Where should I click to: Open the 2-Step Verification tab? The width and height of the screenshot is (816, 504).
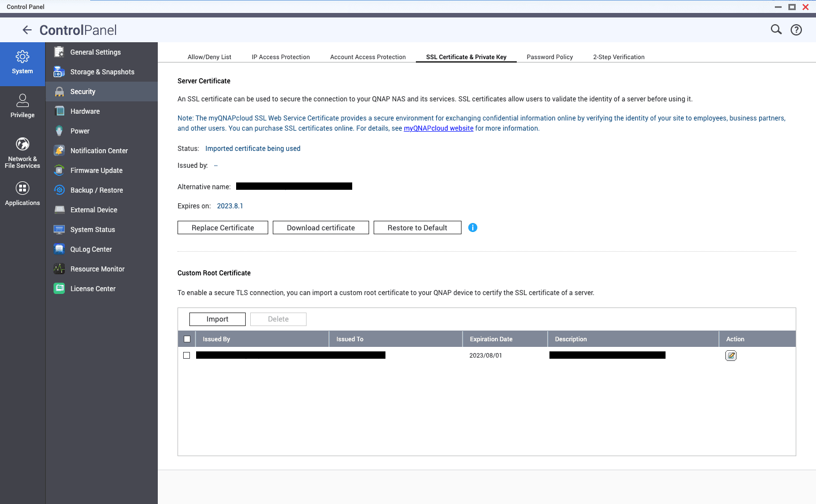click(618, 57)
